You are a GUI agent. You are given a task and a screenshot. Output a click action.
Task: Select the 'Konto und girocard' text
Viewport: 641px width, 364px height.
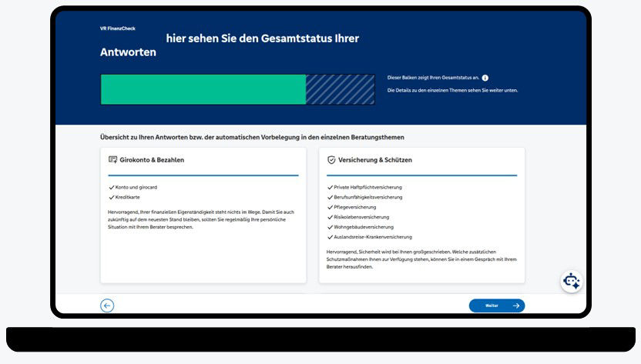pyautogui.click(x=136, y=187)
